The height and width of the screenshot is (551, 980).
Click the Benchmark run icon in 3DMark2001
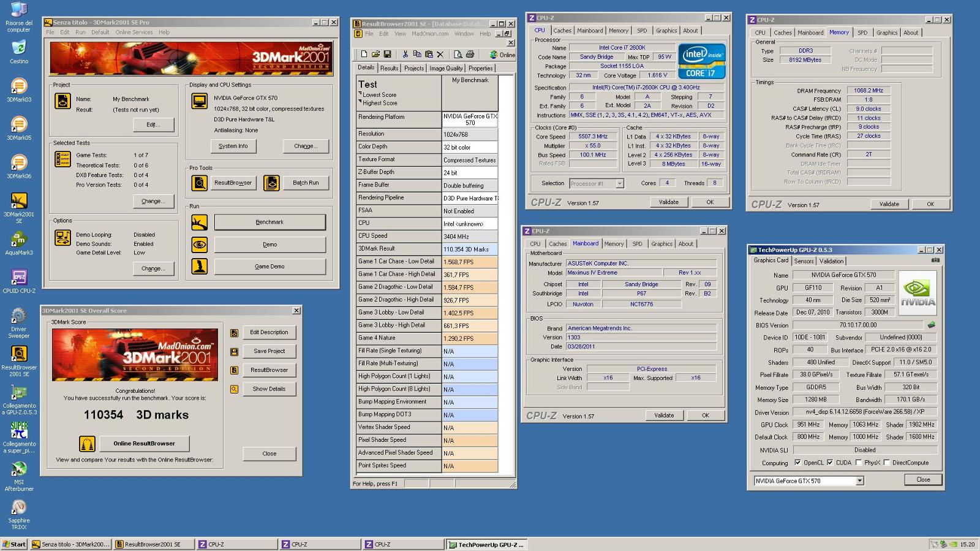[x=199, y=222]
